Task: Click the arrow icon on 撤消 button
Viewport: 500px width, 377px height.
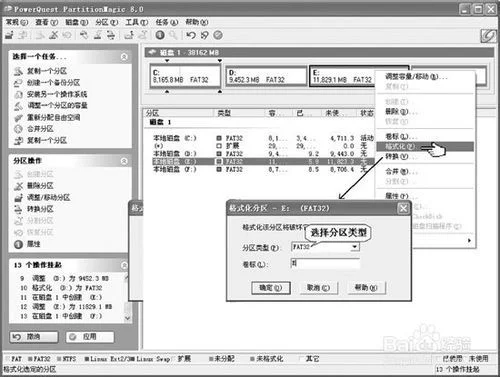Action: (17, 337)
